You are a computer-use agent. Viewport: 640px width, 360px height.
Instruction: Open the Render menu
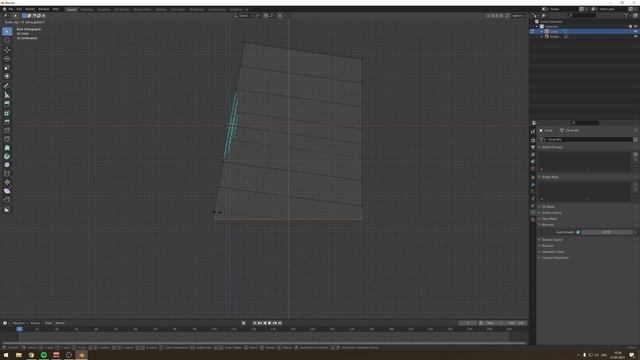(30, 9)
